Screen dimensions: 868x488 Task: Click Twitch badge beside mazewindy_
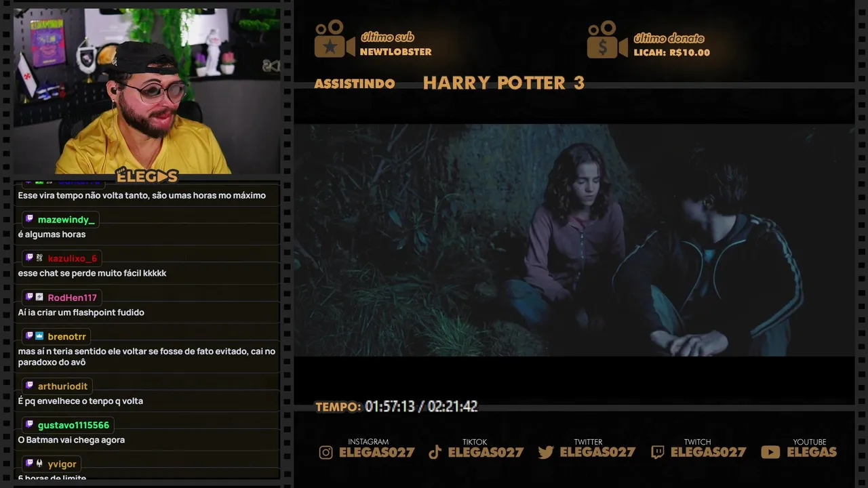(29, 219)
